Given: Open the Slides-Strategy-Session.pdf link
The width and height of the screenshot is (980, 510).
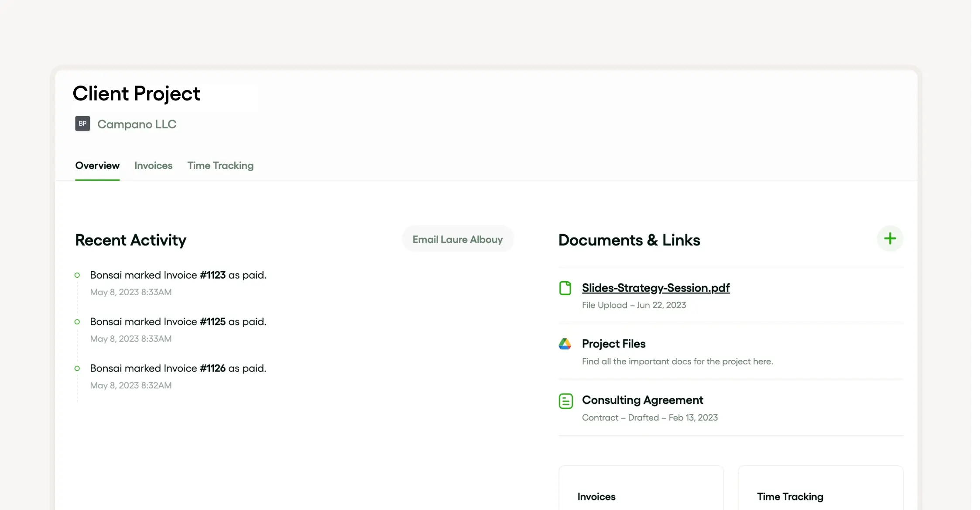Looking at the screenshot, I should point(655,288).
